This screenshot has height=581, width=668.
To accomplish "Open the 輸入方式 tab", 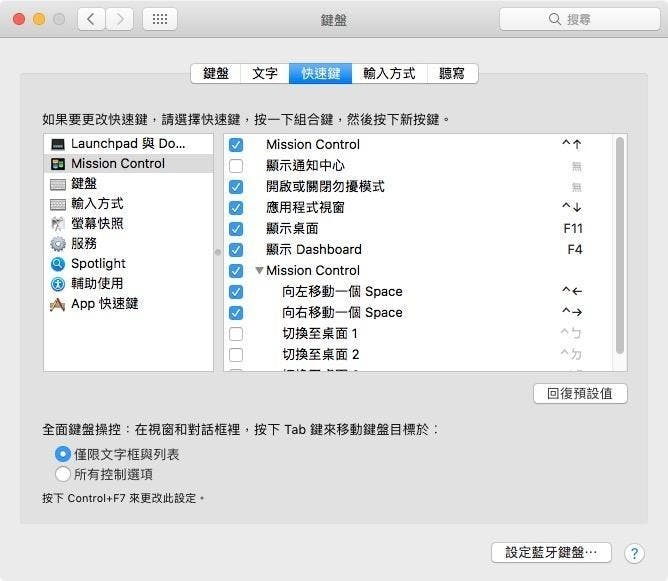I will (389, 74).
